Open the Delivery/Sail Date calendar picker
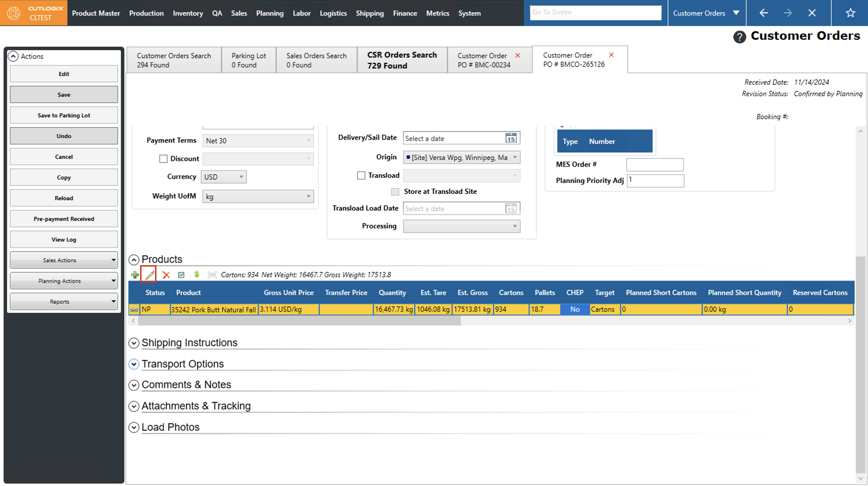868x486 pixels. tap(511, 138)
